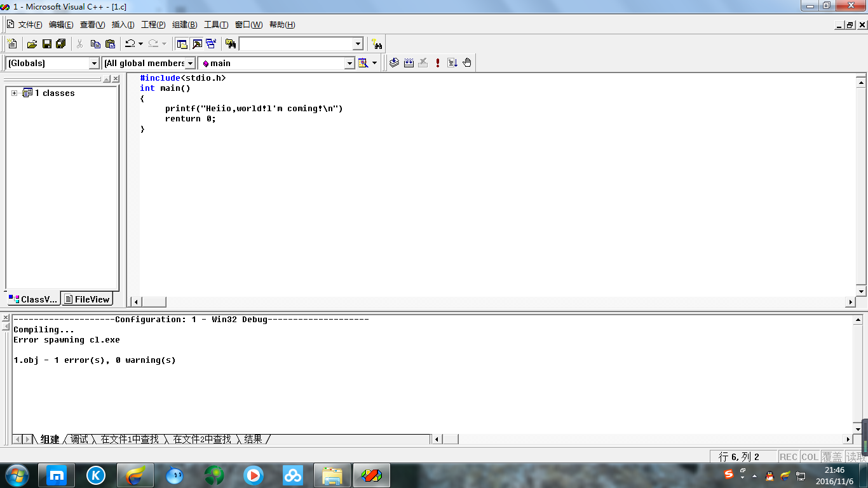Open the file explorer taskbar icon

click(x=332, y=475)
